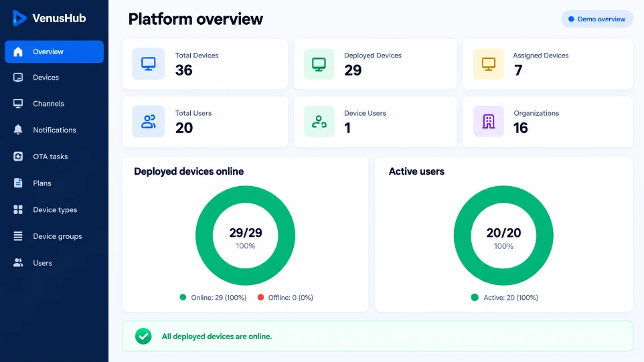
Task: Click the red Offline legend dot
Action: pyautogui.click(x=260, y=297)
